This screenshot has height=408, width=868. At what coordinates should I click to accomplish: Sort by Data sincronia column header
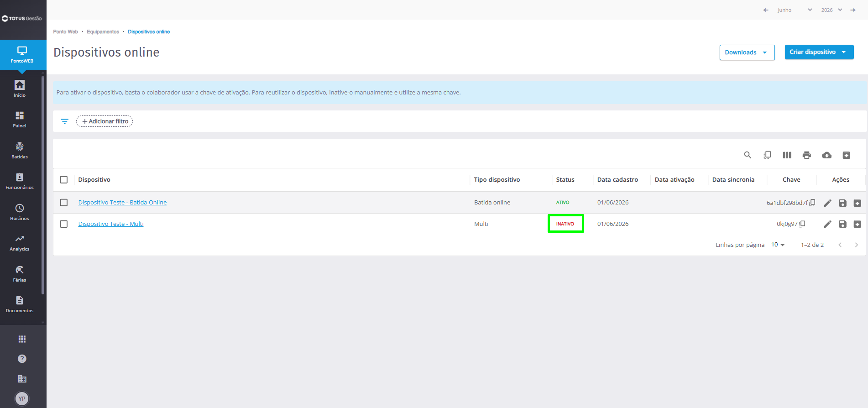[733, 180]
